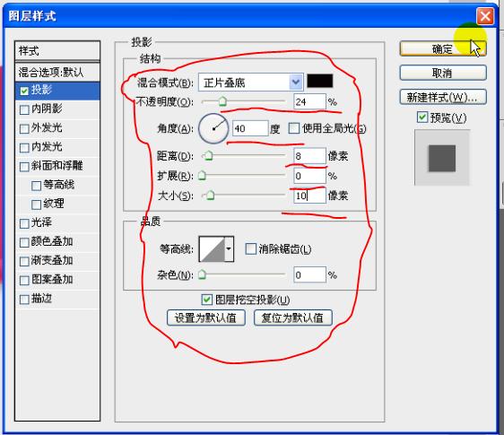Enable the 内发光 checkbox
Screen dimensions: 504x435
click(x=24, y=148)
